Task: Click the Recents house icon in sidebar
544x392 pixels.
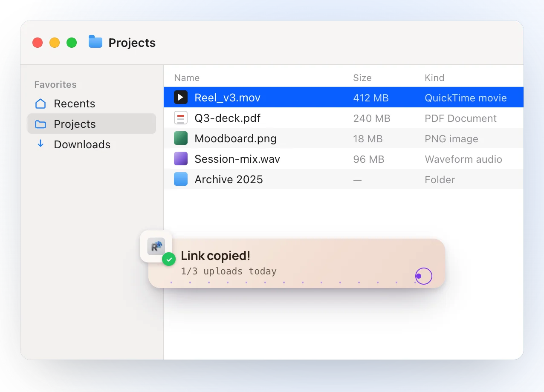Action: point(41,104)
